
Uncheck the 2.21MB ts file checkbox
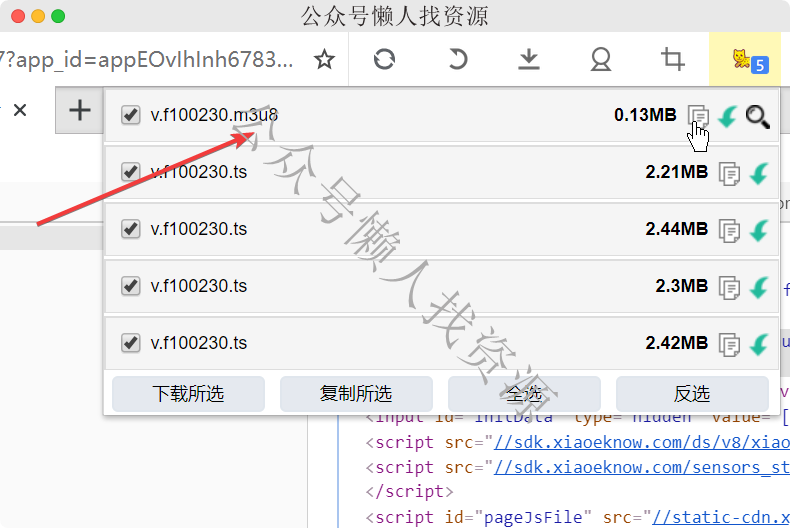click(x=130, y=172)
